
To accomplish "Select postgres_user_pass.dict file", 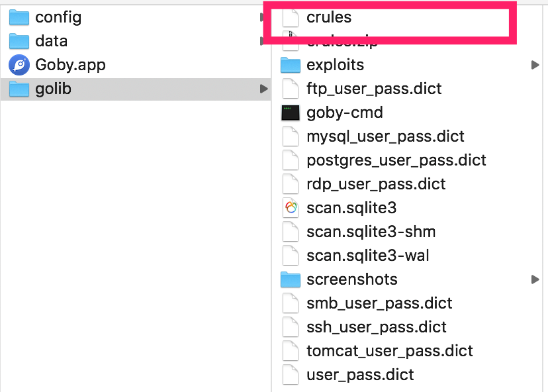I will [396, 160].
